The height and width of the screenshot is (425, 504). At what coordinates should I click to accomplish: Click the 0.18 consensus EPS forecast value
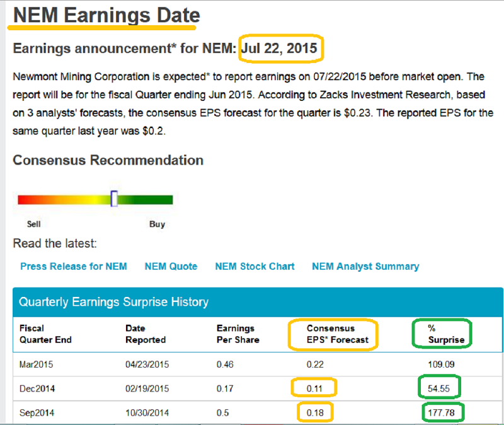click(315, 413)
